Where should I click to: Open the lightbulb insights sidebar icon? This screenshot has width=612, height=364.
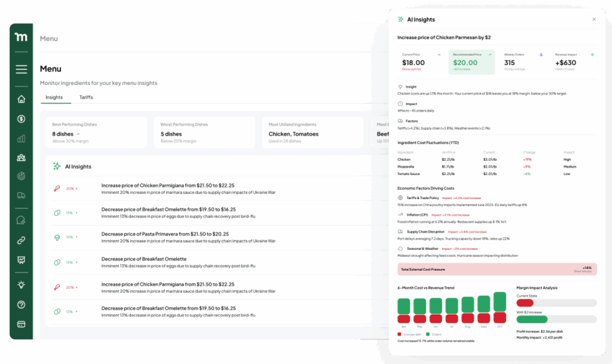[22, 285]
